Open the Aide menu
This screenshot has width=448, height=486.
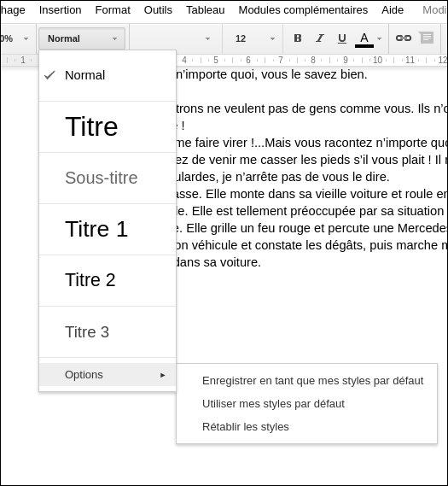(x=393, y=10)
